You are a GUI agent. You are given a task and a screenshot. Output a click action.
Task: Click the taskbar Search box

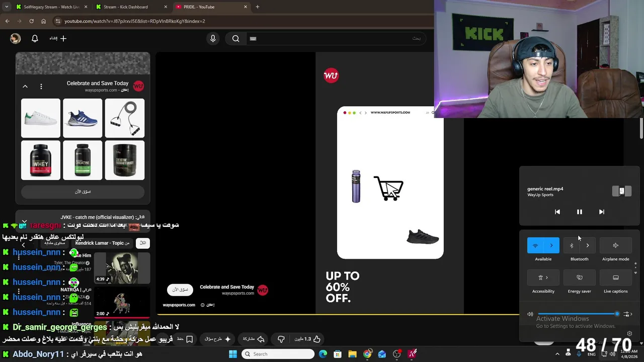tap(278, 354)
